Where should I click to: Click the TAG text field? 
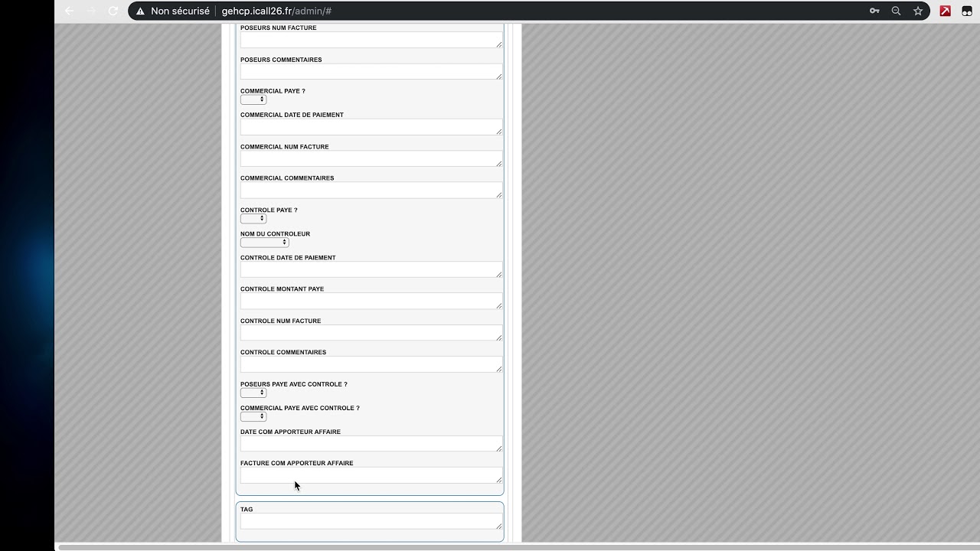tap(371, 521)
